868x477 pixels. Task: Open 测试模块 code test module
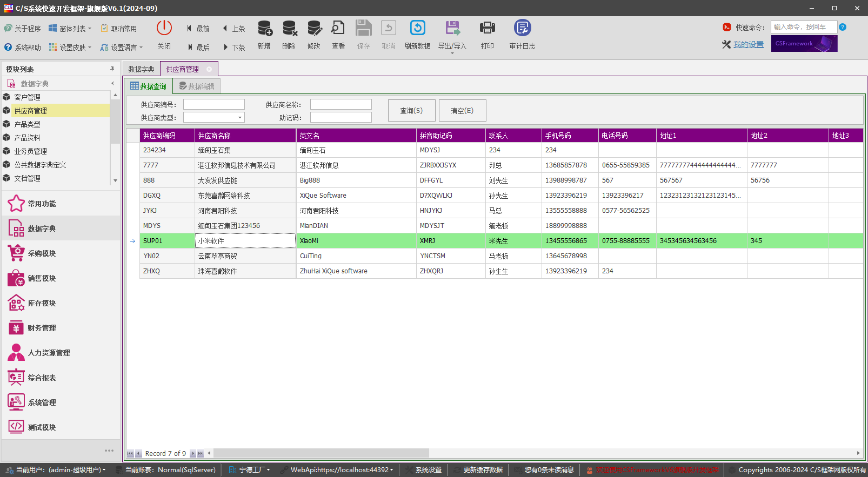61,427
